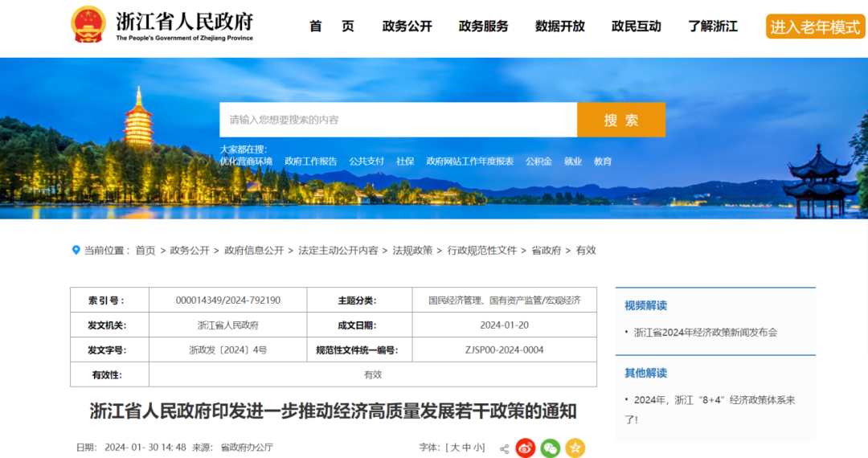Click the orange 搜索 button
The height and width of the screenshot is (458, 868).
(x=621, y=120)
